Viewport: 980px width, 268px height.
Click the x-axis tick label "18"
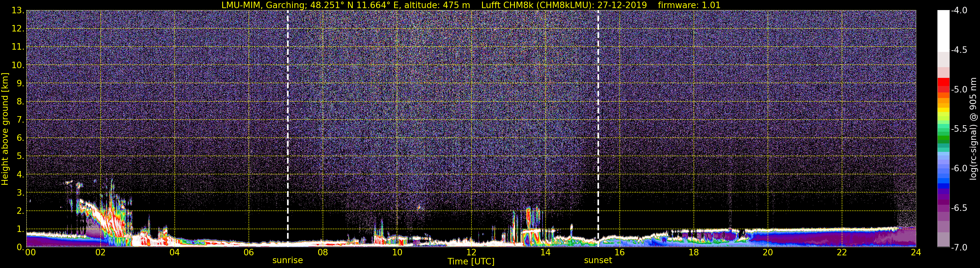[x=694, y=252]
